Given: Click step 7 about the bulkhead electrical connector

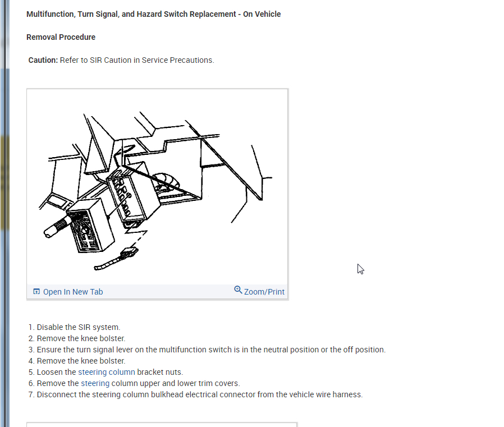Looking at the screenshot, I should tap(195, 394).
